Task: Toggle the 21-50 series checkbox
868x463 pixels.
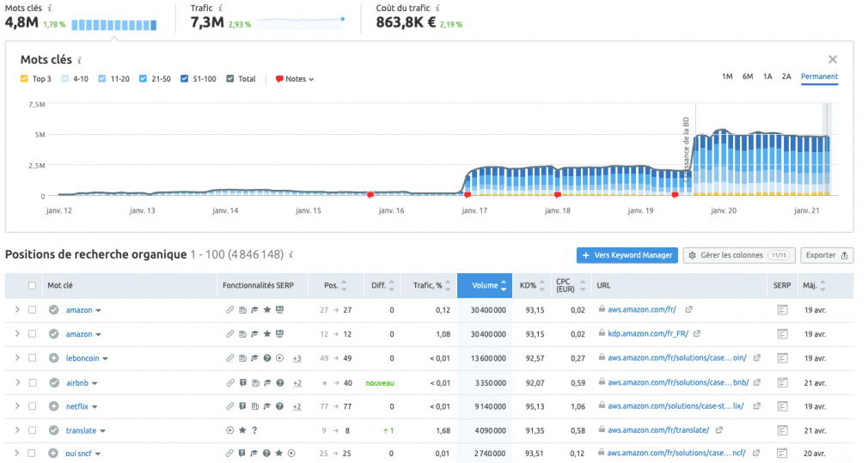Action: 143,78
